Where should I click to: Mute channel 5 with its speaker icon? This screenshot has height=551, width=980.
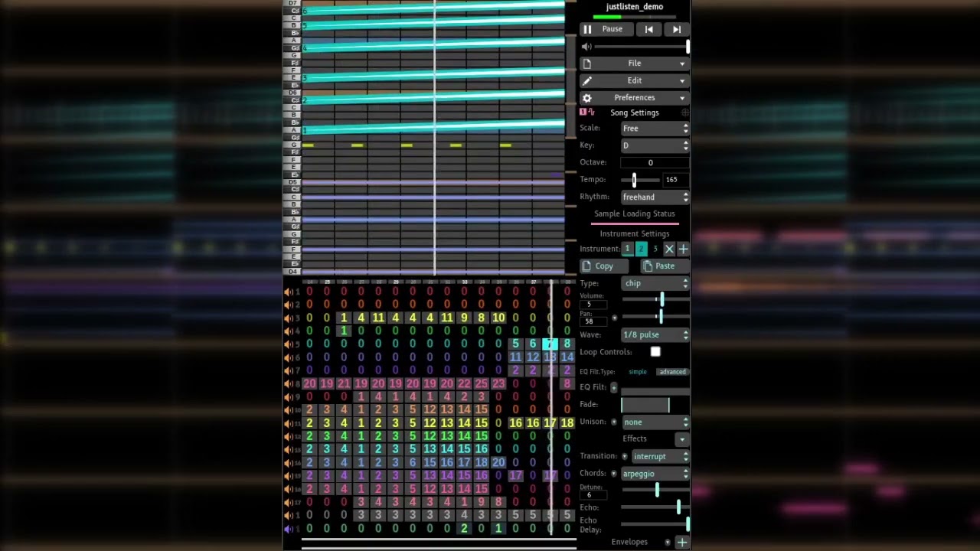(x=289, y=344)
